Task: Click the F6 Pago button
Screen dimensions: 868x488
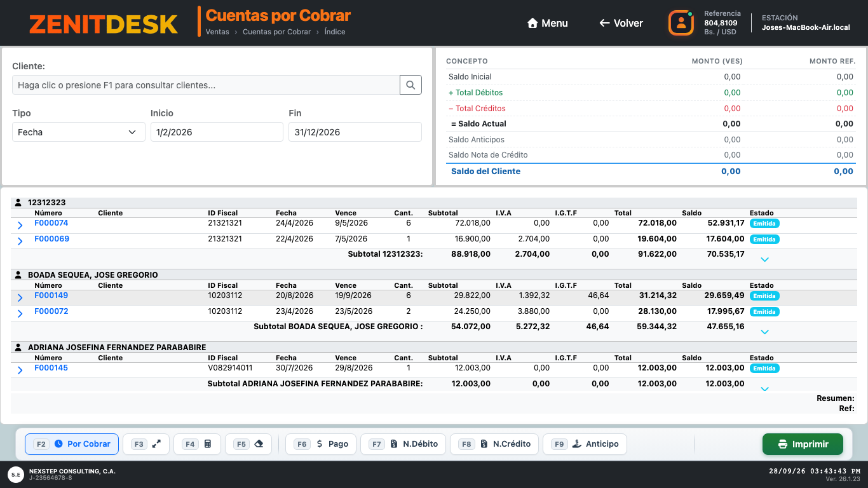Action: pos(321,444)
